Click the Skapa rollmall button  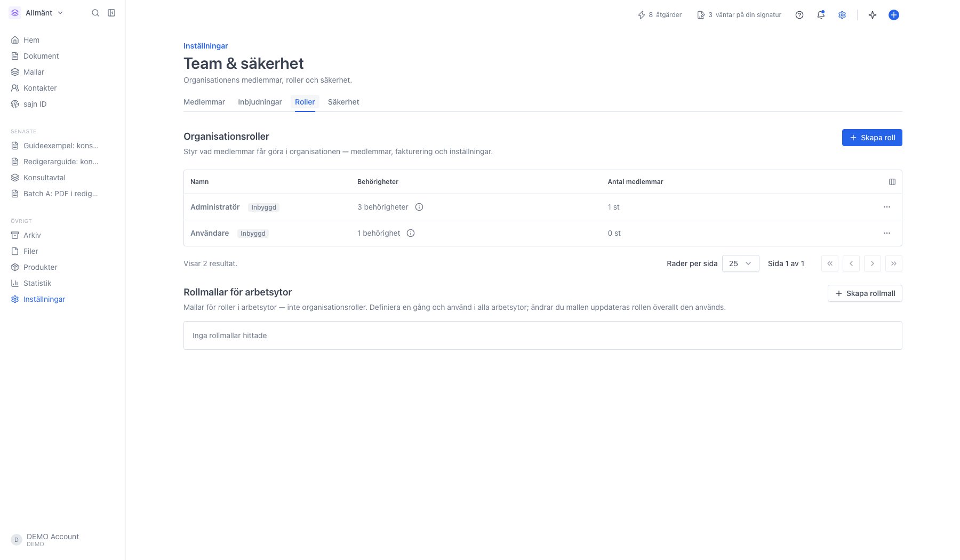tap(865, 293)
